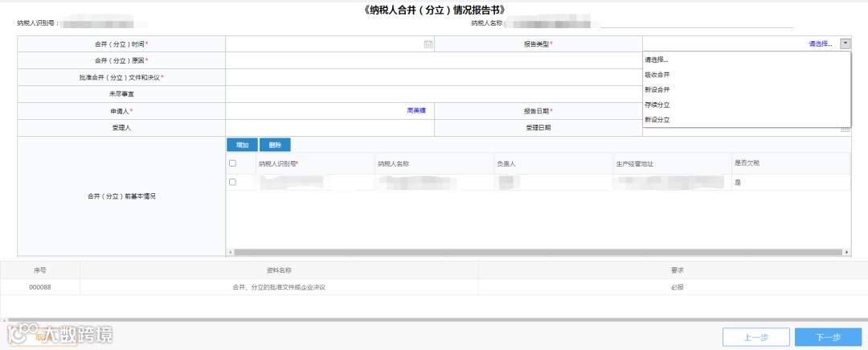
Task: Go back with 上一步 button
Action: click(756, 337)
